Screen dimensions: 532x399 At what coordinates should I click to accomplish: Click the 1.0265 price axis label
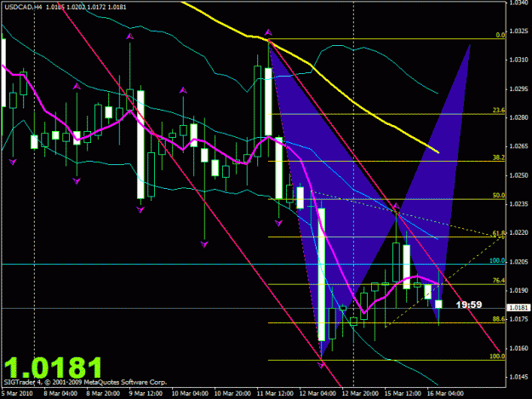coord(518,146)
